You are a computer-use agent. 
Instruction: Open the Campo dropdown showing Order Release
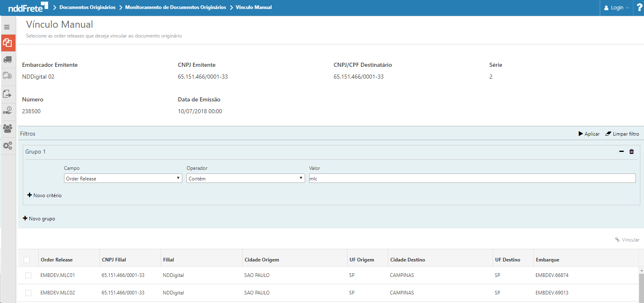click(123, 178)
